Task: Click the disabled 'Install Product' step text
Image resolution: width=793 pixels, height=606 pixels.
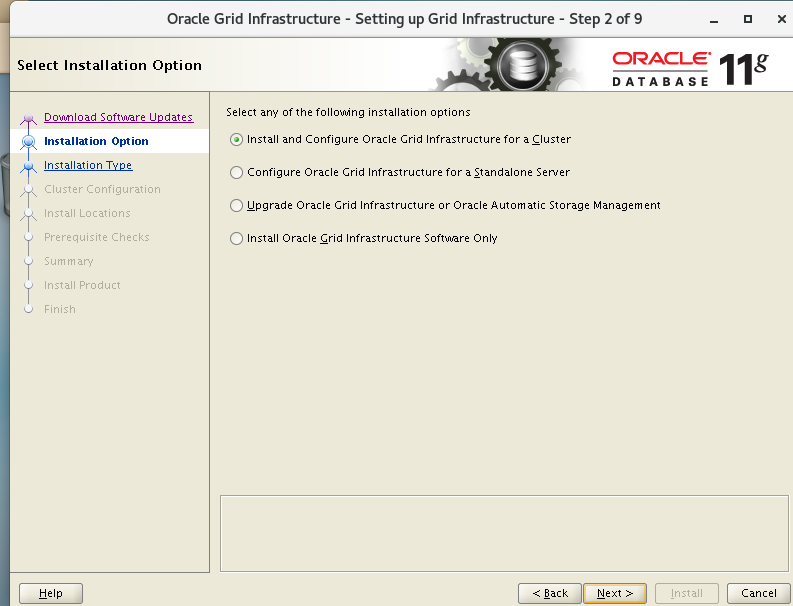Action: tap(82, 285)
